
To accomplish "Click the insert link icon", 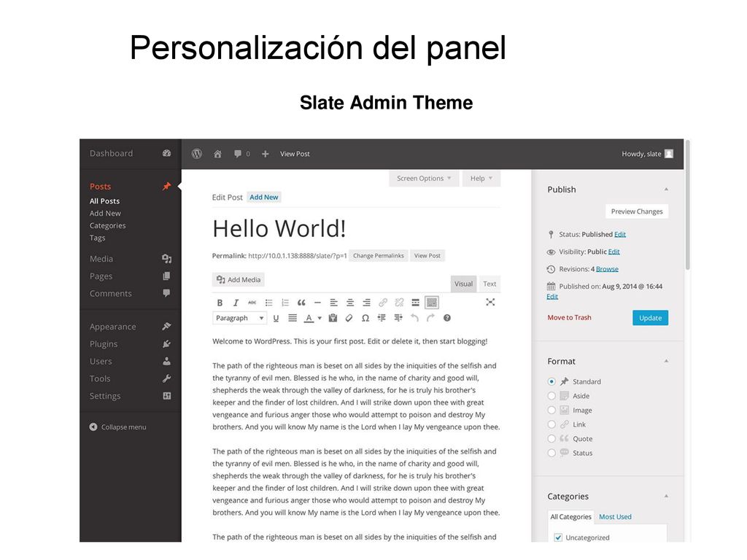I will click(383, 303).
